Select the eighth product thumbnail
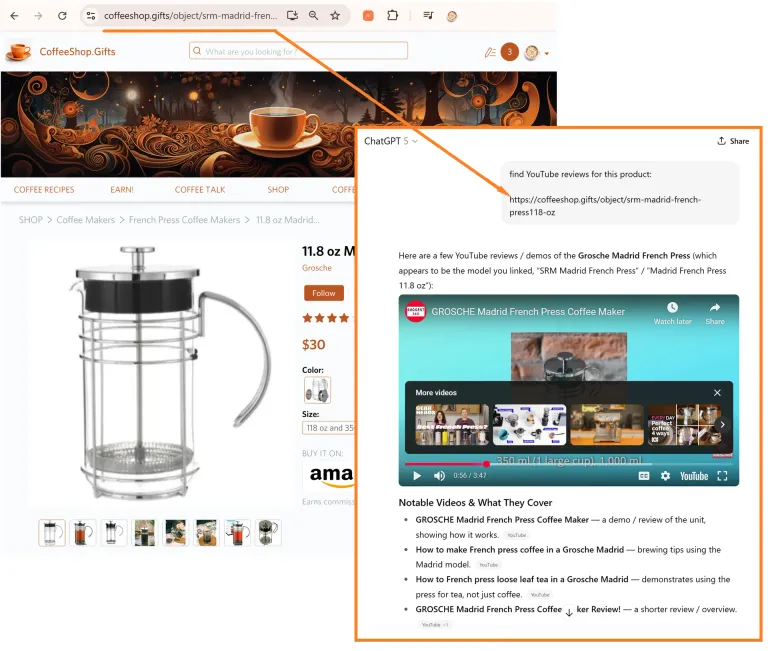Screen dimensions: 768x651 coord(268,532)
